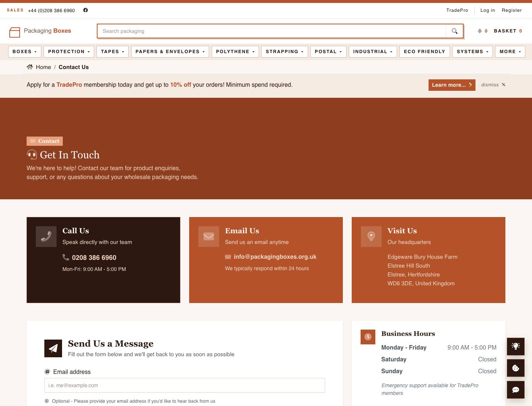532x406 pixels.
Task: Expand the Boxes dropdown menu
Action: [x=25, y=52]
